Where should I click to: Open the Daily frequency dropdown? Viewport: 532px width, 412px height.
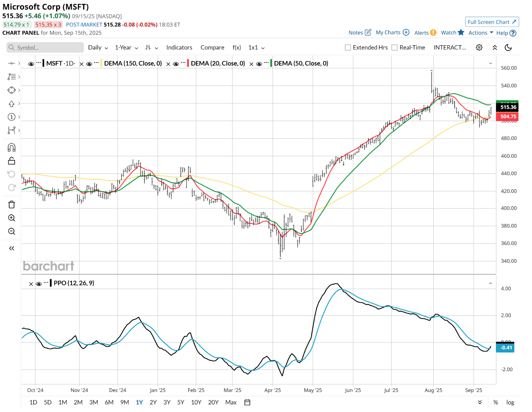click(98, 48)
